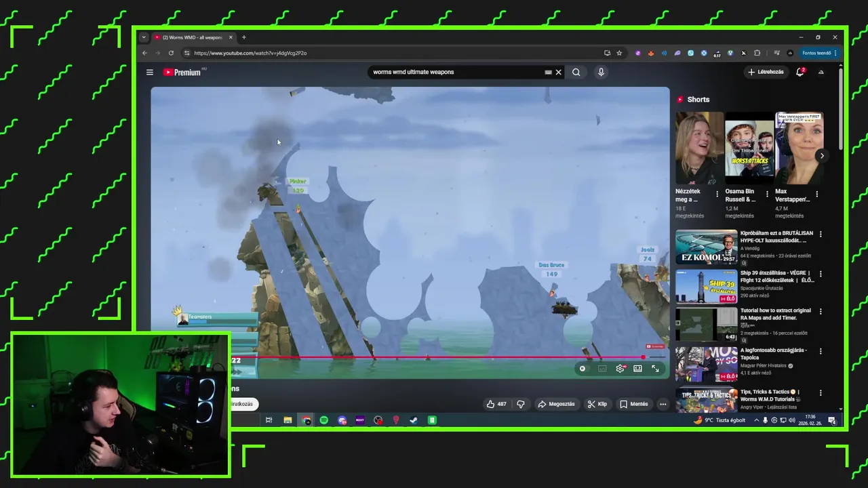
Task: Open the Nézzétek meg Shorts thumbnail
Action: [x=699, y=148]
